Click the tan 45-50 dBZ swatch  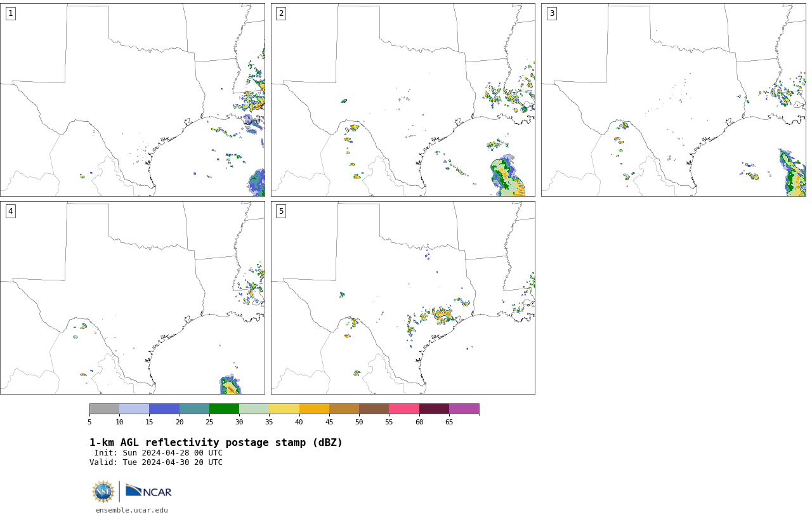pyautogui.click(x=344, y=409)
